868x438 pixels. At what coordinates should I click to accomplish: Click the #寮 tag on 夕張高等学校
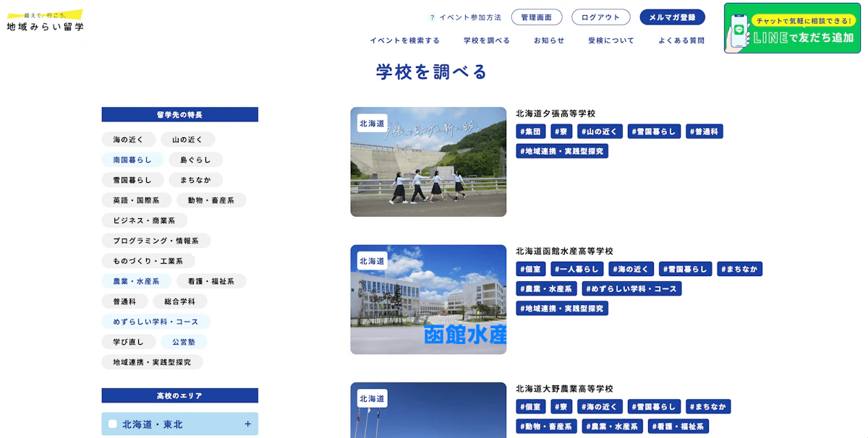(x=561, y=132)
